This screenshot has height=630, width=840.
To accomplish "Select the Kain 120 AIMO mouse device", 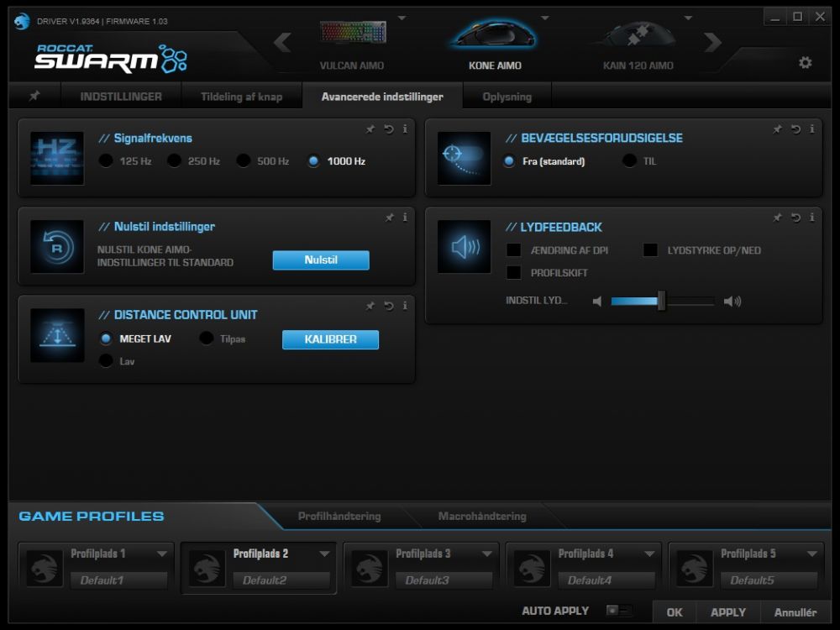I will [x=638, y=45].
